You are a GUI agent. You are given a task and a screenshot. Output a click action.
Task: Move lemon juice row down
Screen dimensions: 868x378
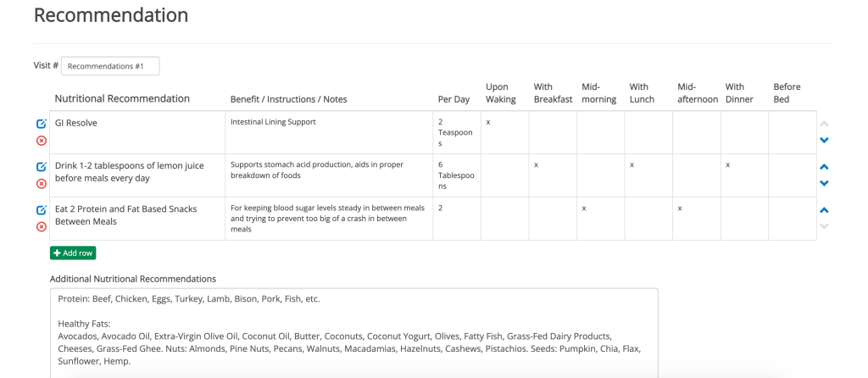(x=824, y=183)
